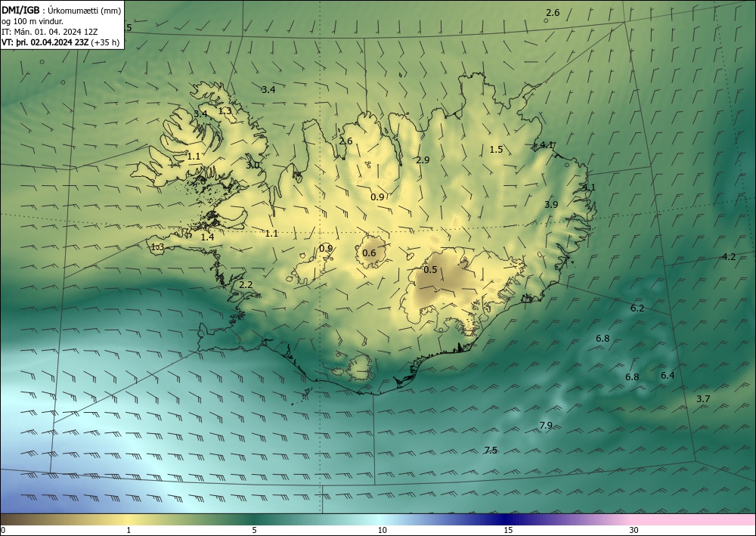Select the 0.5 value on the large glacier
Screen dimensions: 756x536
click(x=430, y=269)
